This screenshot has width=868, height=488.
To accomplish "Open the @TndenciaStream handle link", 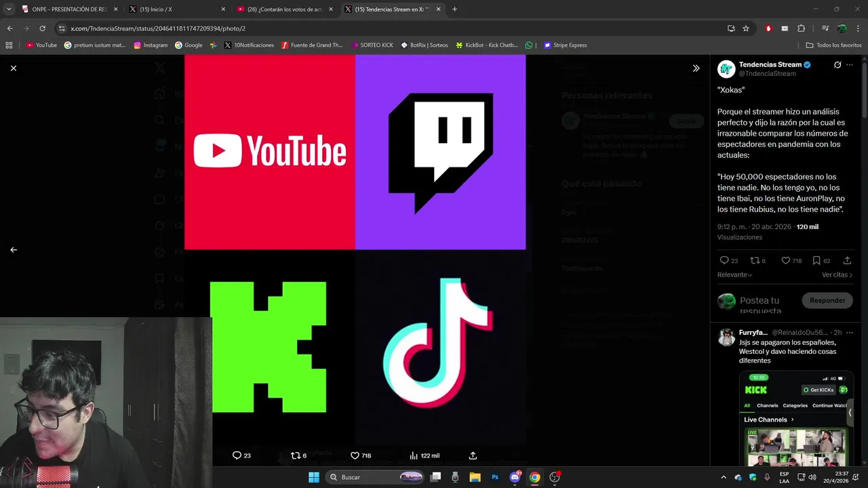I will coord(767,73).
